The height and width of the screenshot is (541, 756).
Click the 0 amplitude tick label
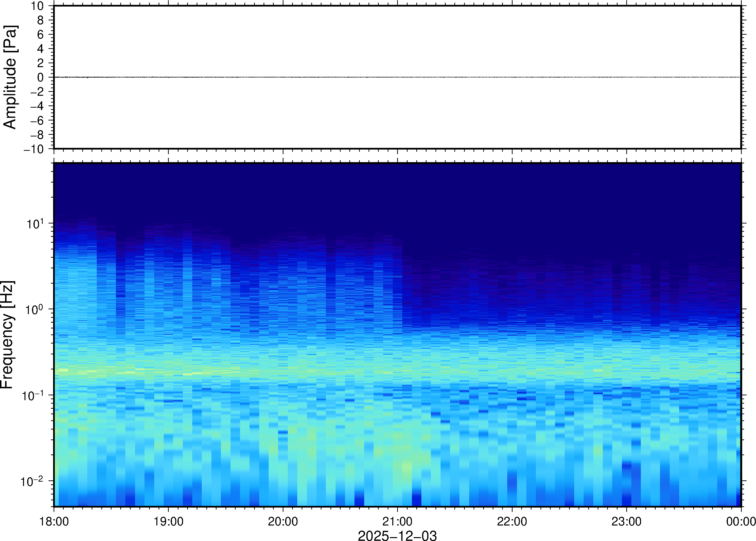click(x=40, y=78)
